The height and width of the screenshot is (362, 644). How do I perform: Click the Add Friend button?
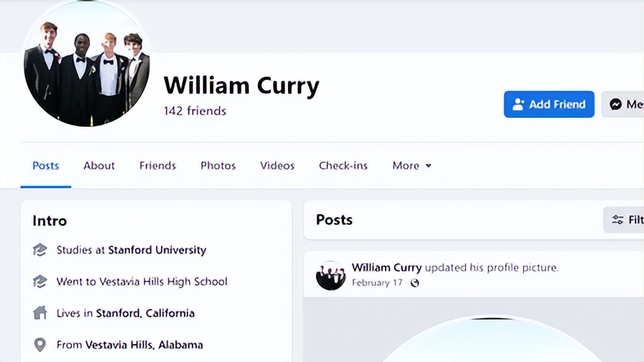click(x=549, y=104)
